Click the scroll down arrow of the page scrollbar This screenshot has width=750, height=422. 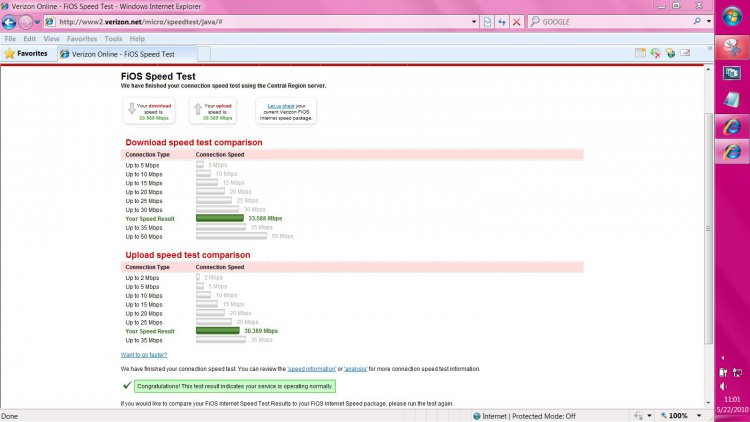pos(708,403)
